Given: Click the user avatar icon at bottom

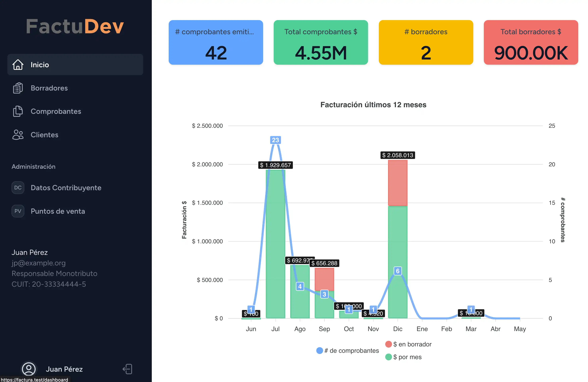Looking at the screenshot, I should (29, 369).
